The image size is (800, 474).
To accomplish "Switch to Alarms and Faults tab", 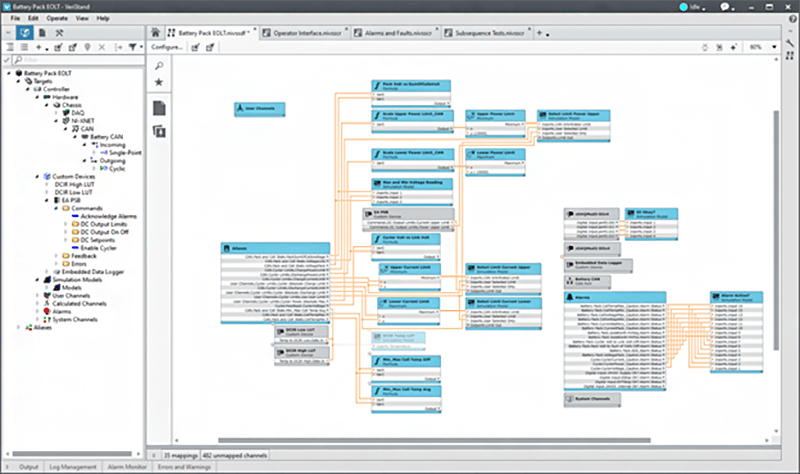I will pos(394,33).
